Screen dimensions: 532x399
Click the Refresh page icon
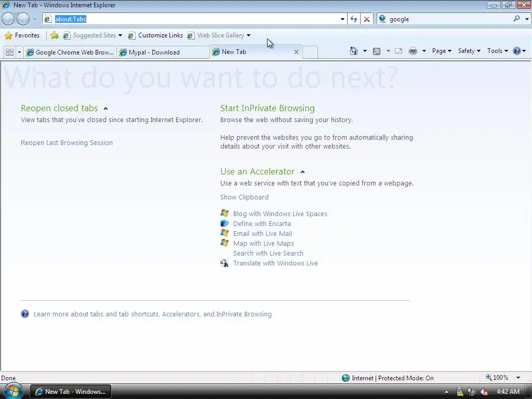(354, 19)
